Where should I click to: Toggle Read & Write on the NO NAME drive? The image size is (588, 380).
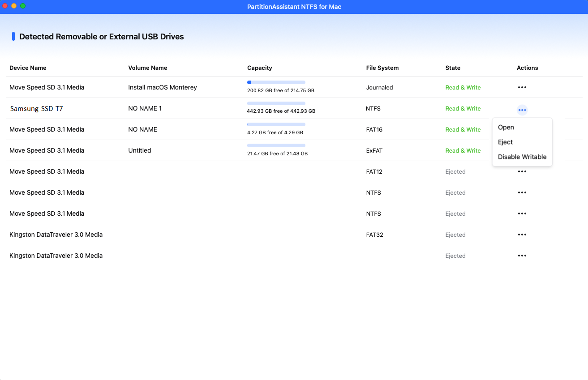click(463, 129)
